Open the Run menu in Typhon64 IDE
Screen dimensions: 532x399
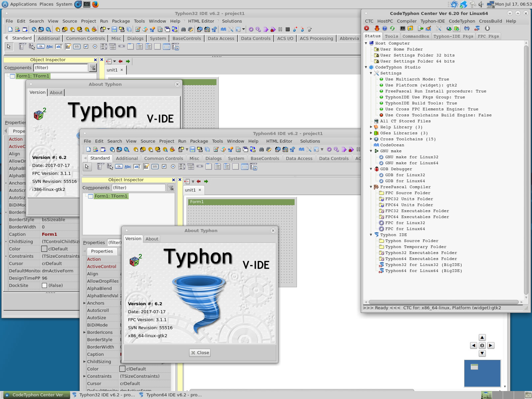[x=182, y=141]
